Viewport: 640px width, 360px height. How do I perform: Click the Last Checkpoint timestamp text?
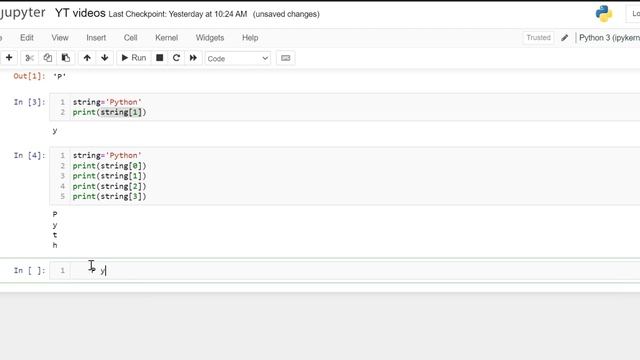click(178, 14)
